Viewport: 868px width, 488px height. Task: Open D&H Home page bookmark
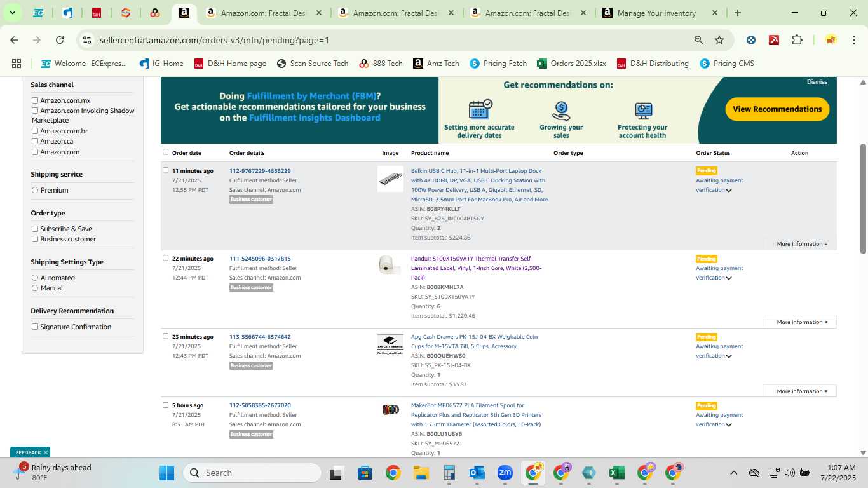click(x=230, y=64)
